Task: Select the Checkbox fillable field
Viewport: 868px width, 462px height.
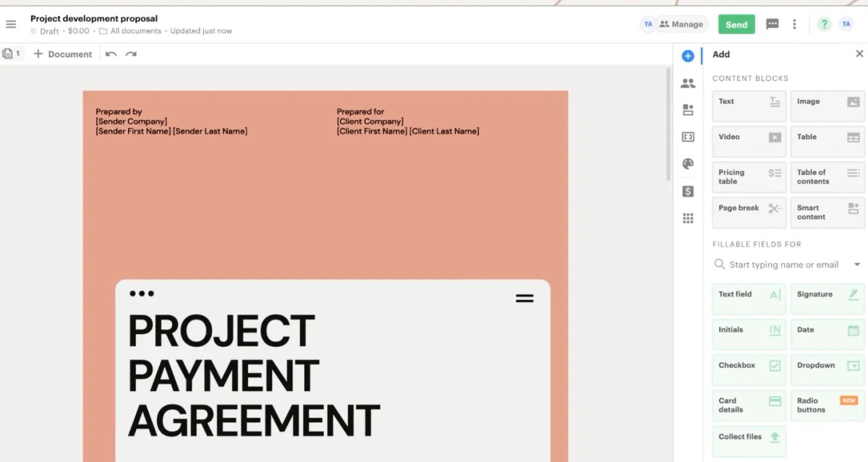Action: [749, 369]
